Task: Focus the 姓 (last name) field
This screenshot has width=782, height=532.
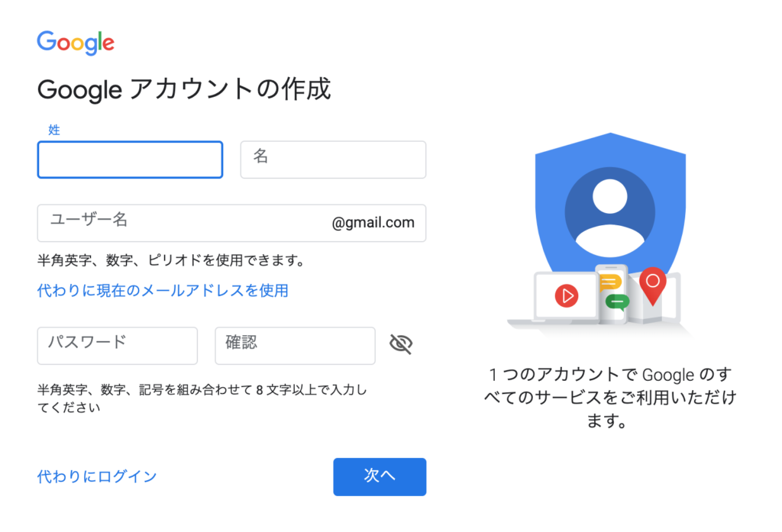Action: coord(130,160)
